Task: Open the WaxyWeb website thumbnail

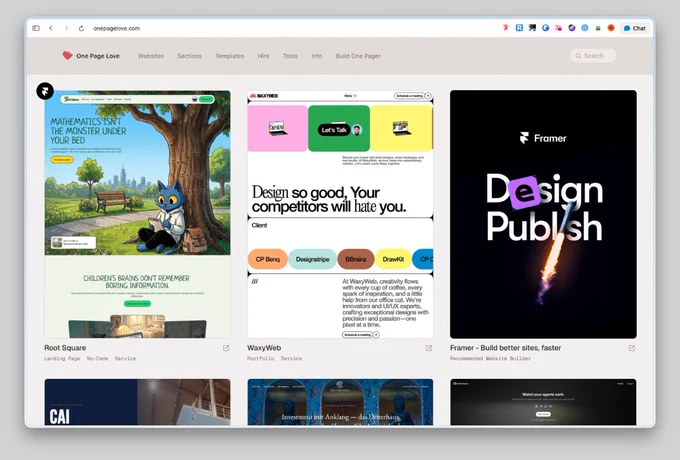Action: tap(340, 214)
